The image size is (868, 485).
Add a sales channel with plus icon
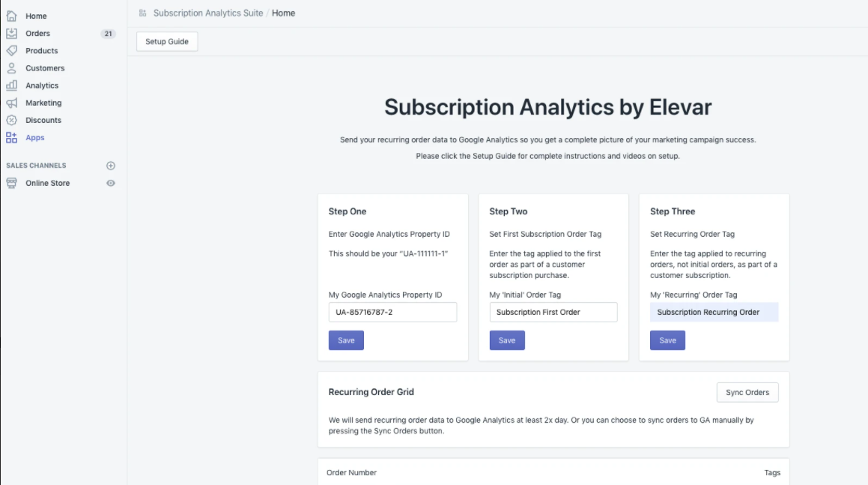point(111,166)
